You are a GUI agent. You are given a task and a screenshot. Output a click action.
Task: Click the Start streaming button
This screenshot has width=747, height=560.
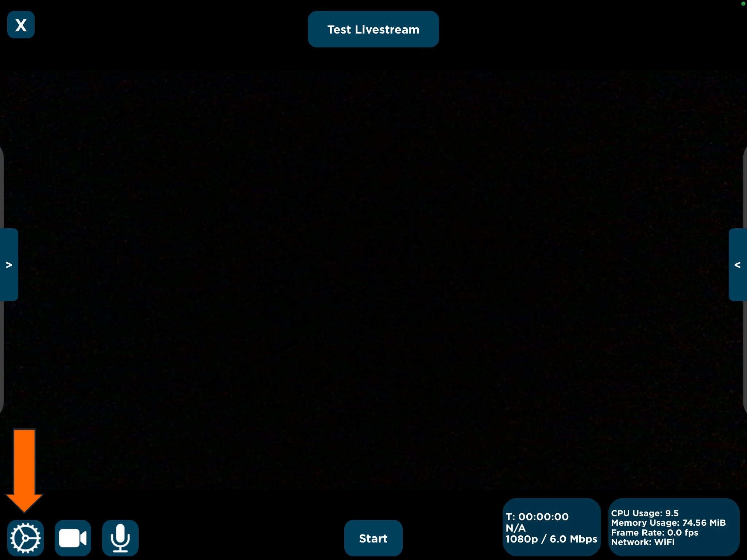pos(373,538)
